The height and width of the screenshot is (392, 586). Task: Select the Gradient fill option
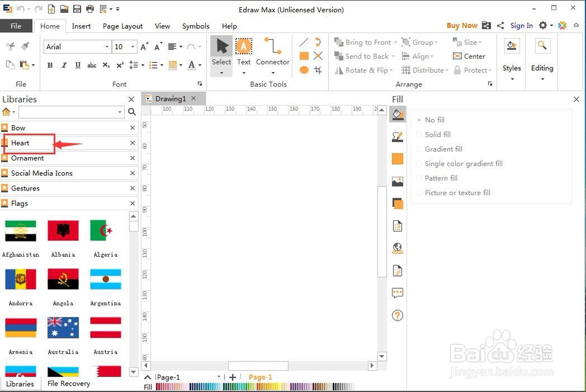pos(439,149)
